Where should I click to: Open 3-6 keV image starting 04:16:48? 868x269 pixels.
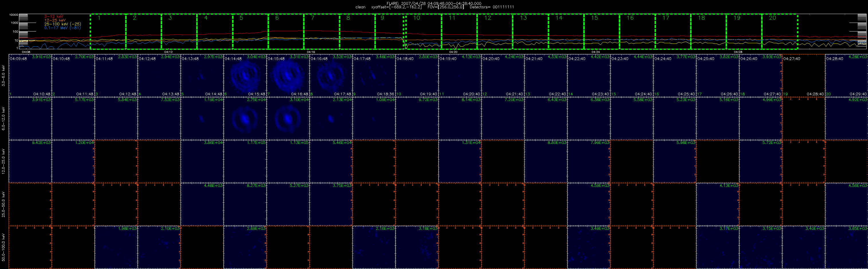(331, 76)
